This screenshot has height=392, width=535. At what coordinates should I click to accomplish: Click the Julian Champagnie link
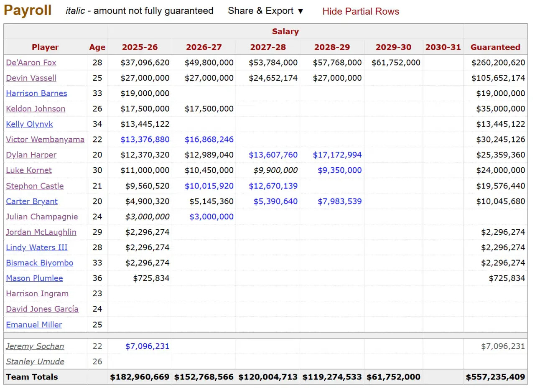click(x=42, y=217)
